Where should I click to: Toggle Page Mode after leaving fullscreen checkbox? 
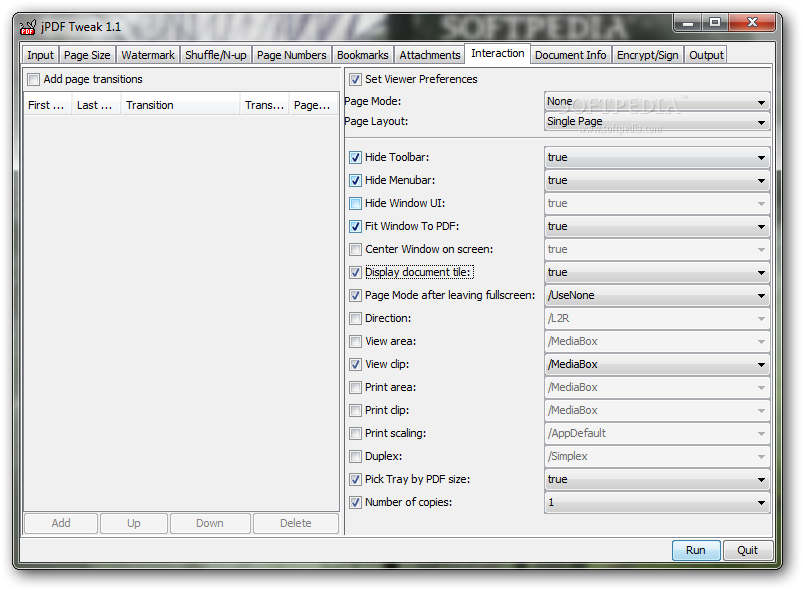click(355, 296)
